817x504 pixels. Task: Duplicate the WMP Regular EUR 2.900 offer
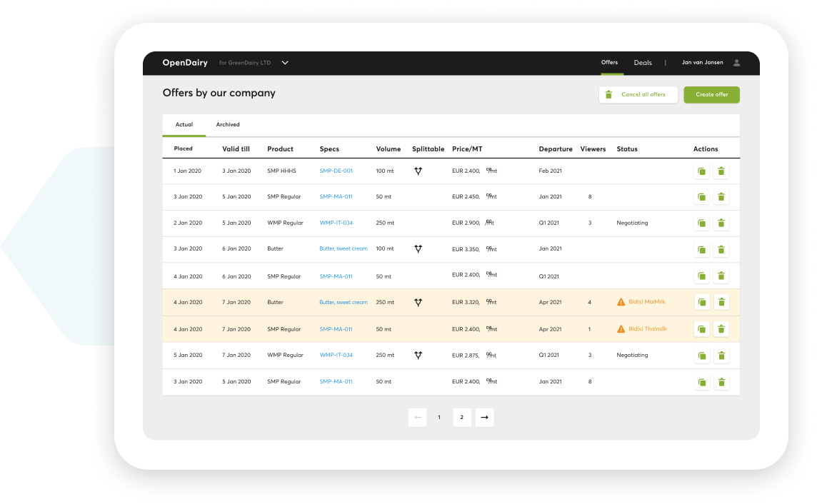(x=702, y=223)
